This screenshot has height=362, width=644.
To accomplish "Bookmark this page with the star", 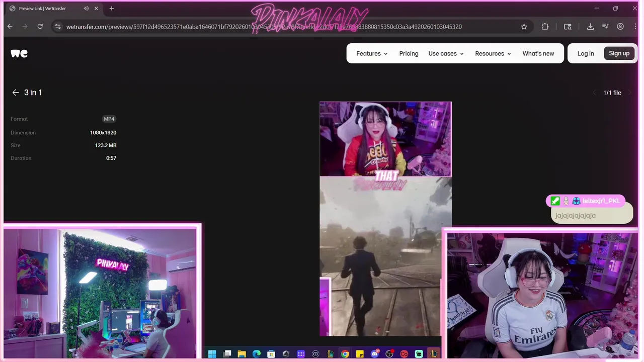I will (524, 27).
